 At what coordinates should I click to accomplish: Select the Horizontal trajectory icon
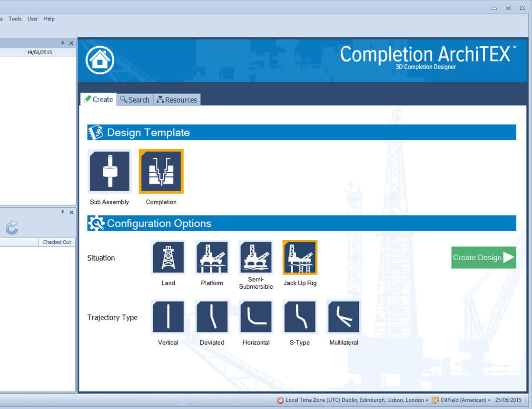(x=256, y=317)
